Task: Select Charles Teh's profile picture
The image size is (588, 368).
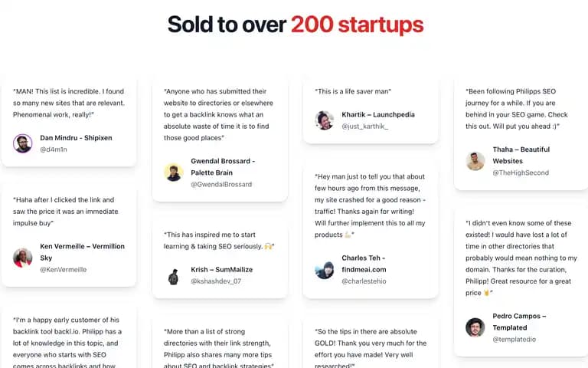Action: pos(325,269)
